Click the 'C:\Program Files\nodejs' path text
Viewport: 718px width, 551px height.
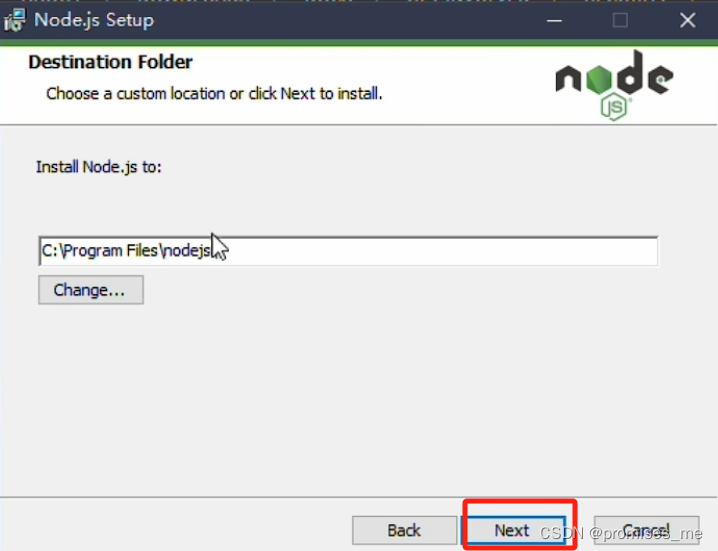(126, 251)
